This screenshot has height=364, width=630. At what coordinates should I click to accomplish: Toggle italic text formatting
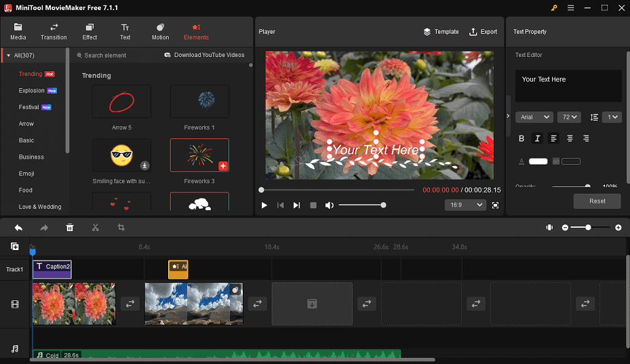(x=537, y=138)
